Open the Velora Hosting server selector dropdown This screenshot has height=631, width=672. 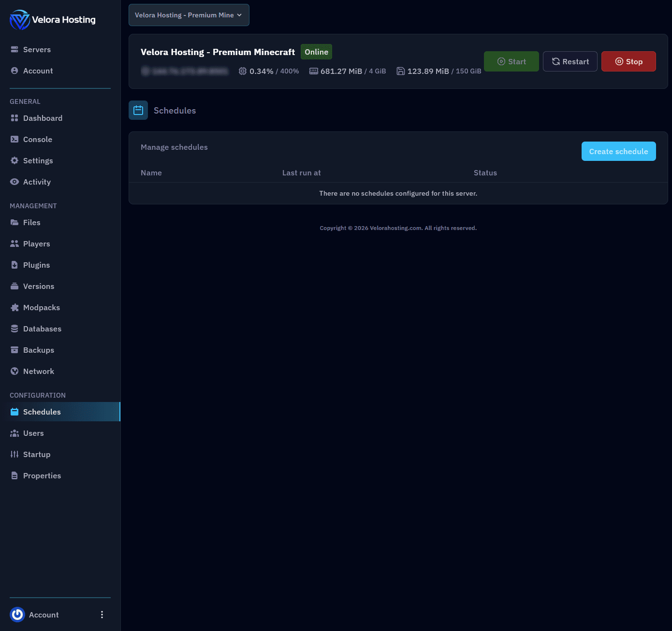tap(189, 15)
